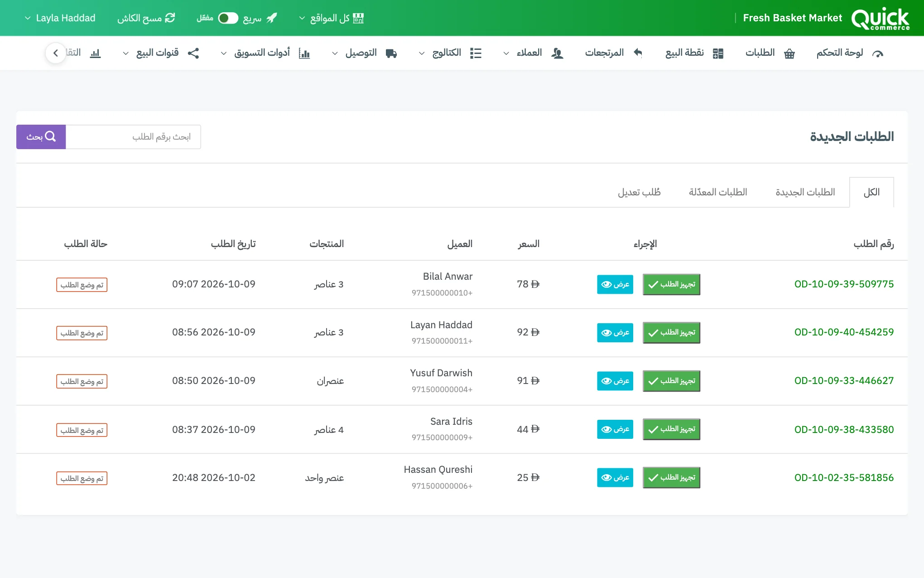Image resolution: width=924 pixels, height=578 pixels.
Task: Click the delivery truck icon
Action: pos(391,53)
